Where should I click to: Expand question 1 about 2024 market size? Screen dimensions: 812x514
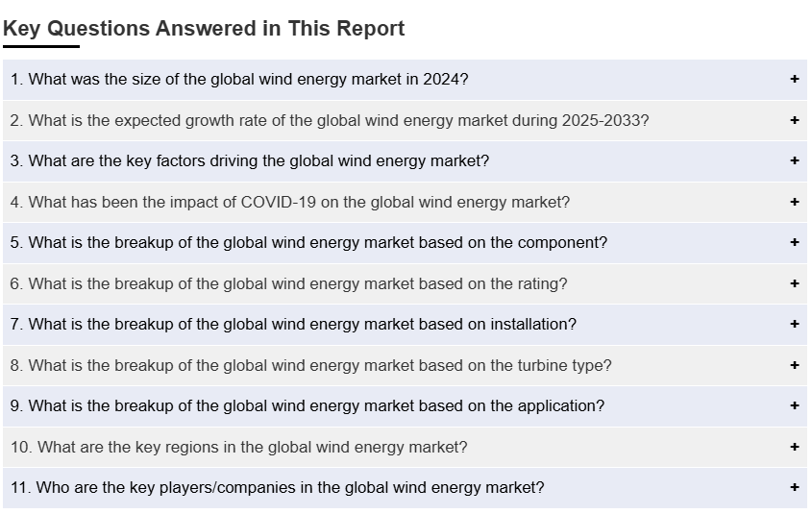[239, 80]
